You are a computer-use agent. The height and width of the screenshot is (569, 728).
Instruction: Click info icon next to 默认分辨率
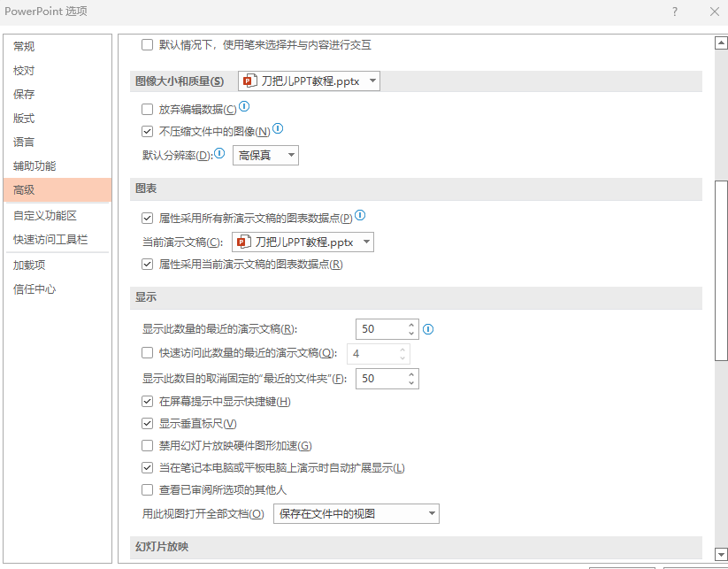[219, 152]
